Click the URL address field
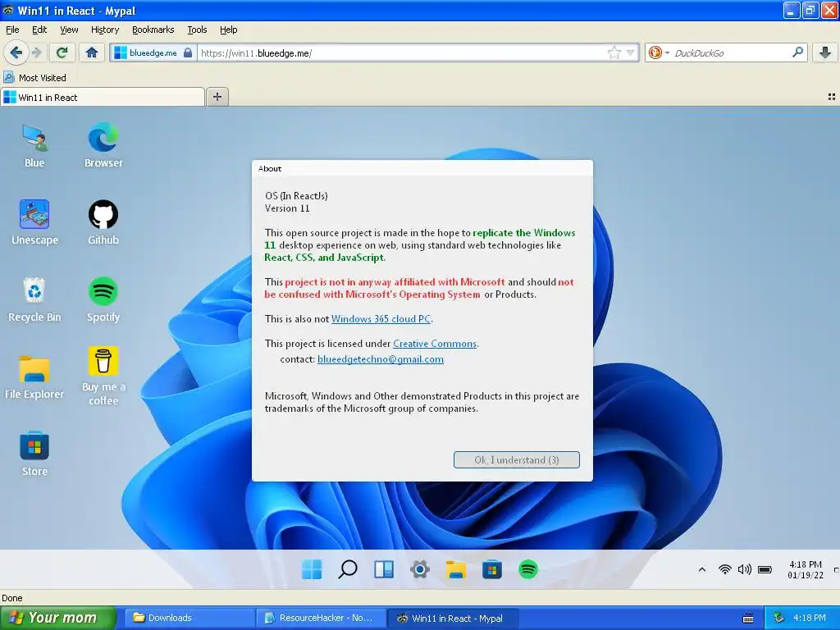 coord(402,52)
